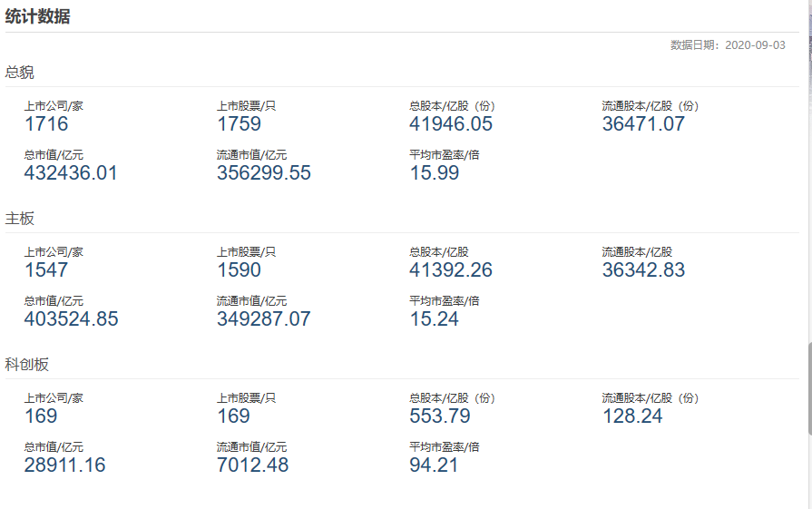Click the 科创板 total share capital 553.79

click(x=440, y=416)
